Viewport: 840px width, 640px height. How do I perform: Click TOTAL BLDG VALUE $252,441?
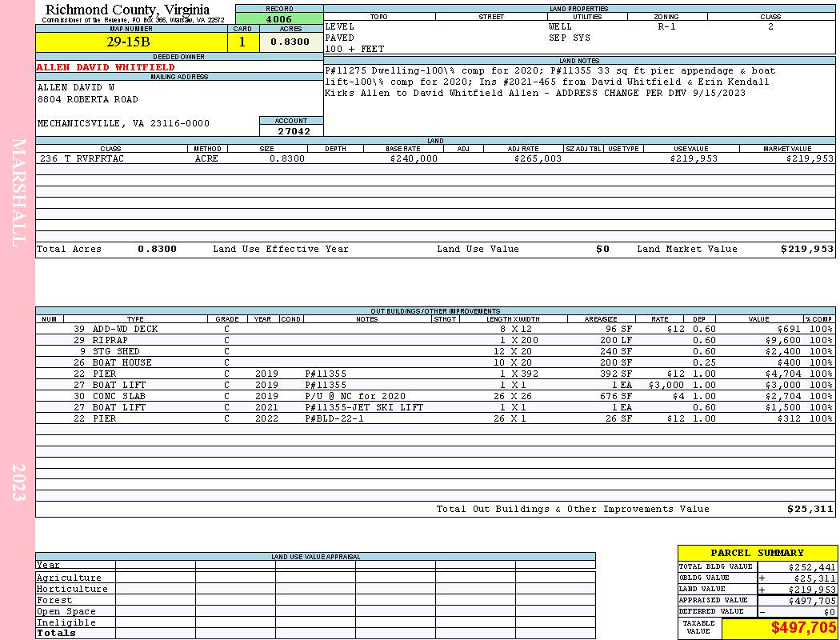(x=812, y=567)
